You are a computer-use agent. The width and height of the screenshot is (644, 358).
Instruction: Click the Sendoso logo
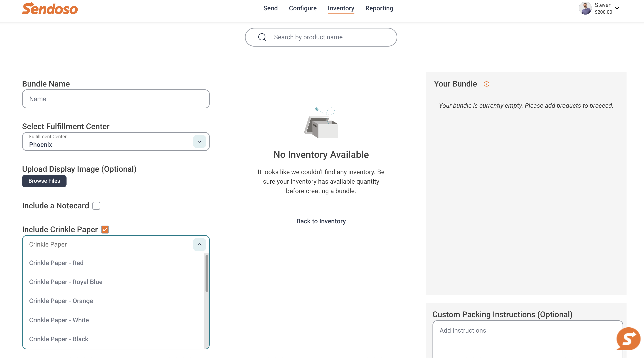click(50, 8)
